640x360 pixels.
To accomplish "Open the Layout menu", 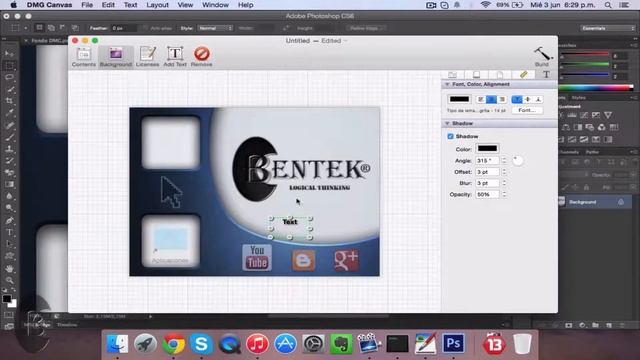I will tap(158, 5).
